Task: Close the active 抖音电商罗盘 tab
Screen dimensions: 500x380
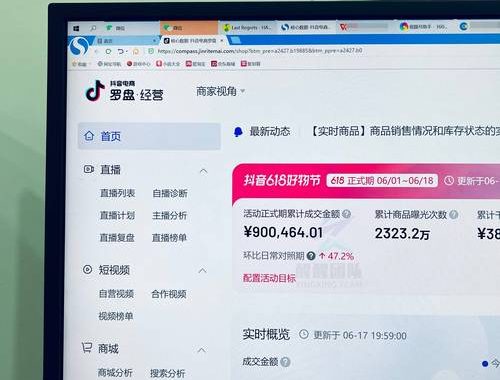Action: click(x=222, y=41)
